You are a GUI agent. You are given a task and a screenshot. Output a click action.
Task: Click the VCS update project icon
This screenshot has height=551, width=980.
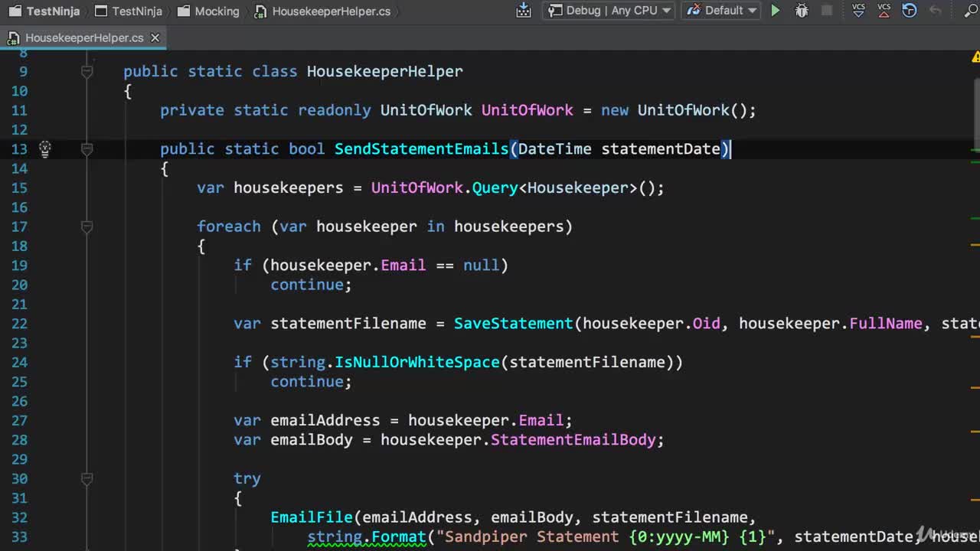[858, 11]
